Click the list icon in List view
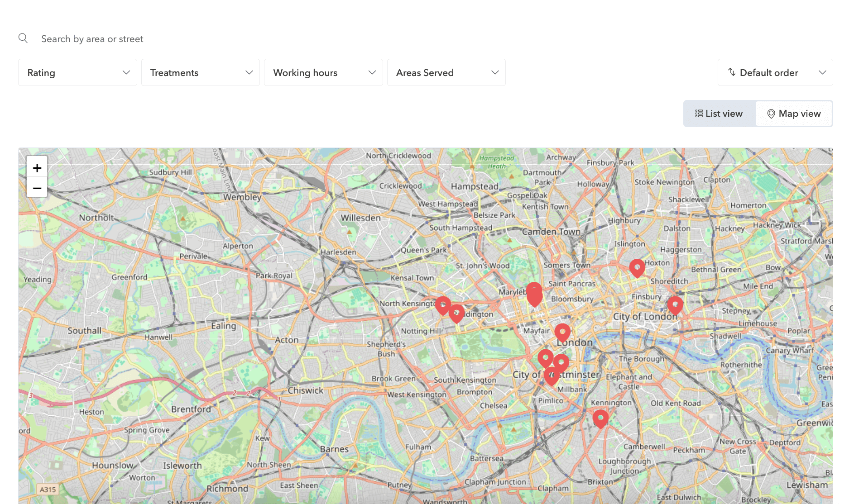This screenshot has width=854, height=504. (x=699, y=114)
